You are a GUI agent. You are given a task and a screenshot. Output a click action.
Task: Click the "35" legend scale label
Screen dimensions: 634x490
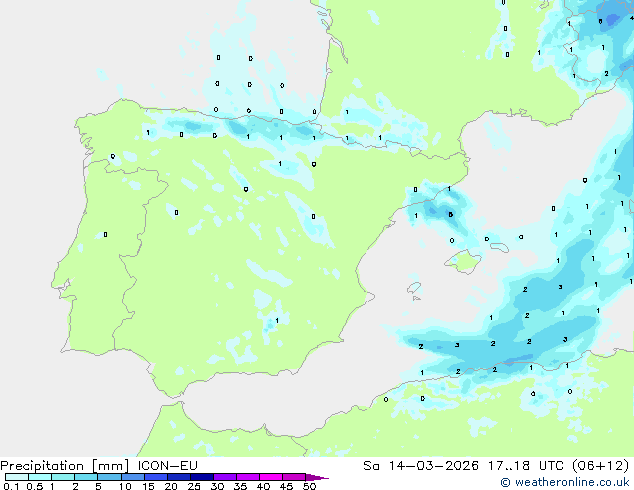tap(240, 486)
